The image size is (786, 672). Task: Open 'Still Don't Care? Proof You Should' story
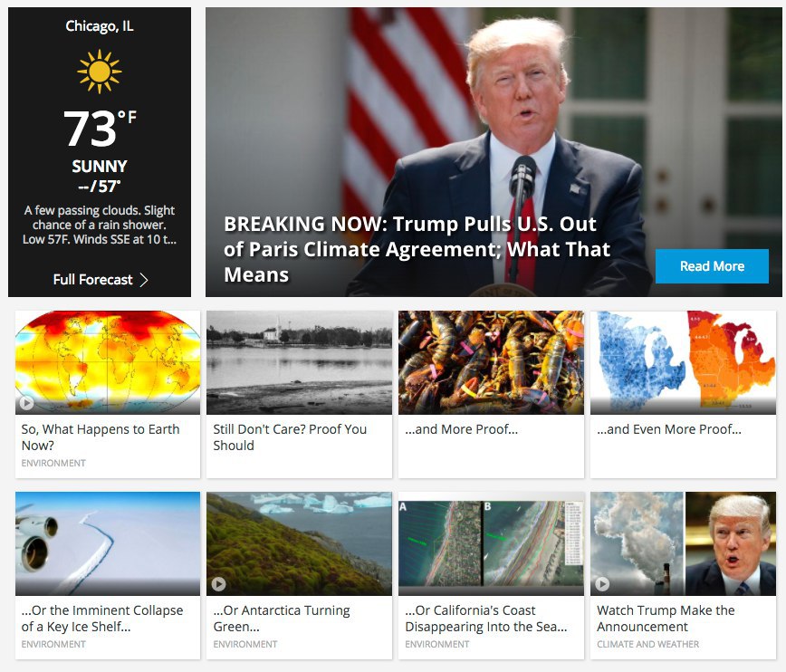[x=290, y=437]
